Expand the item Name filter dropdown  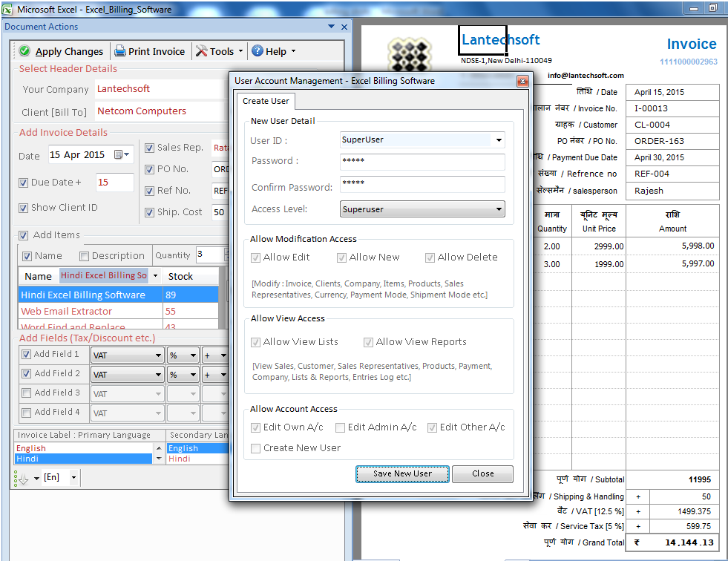155,276
